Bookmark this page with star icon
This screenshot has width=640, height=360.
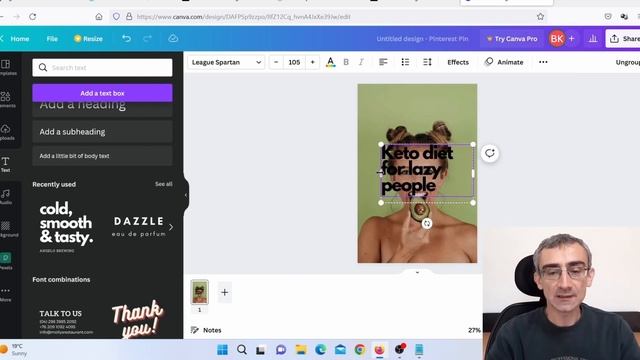540,17
